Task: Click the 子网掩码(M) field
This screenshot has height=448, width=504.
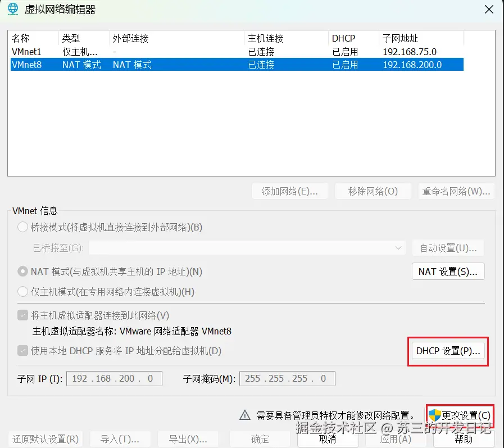Action: click(287, 378)
